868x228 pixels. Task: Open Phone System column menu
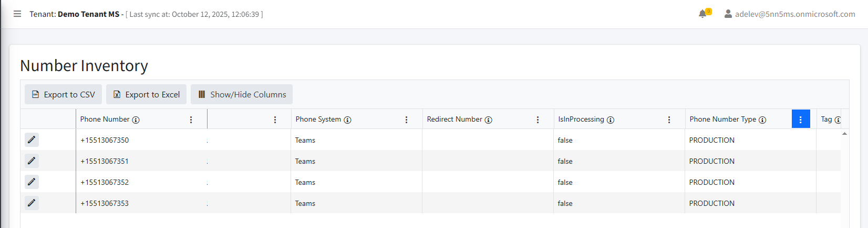click(x=406, y=120)
